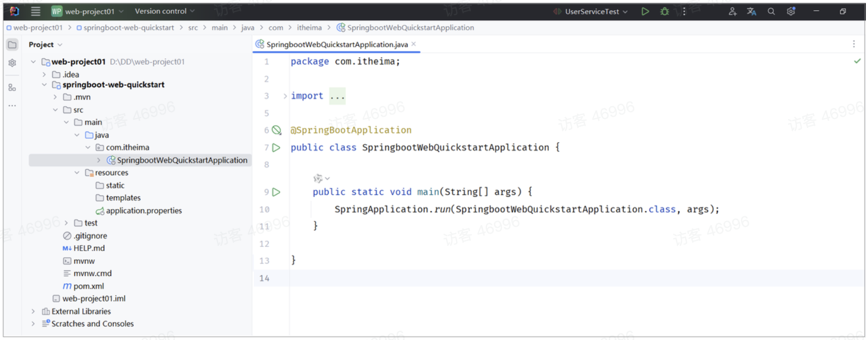Viewport: 868px width, 340px height.
Task: Open the Version control menu
Action: 164,11
